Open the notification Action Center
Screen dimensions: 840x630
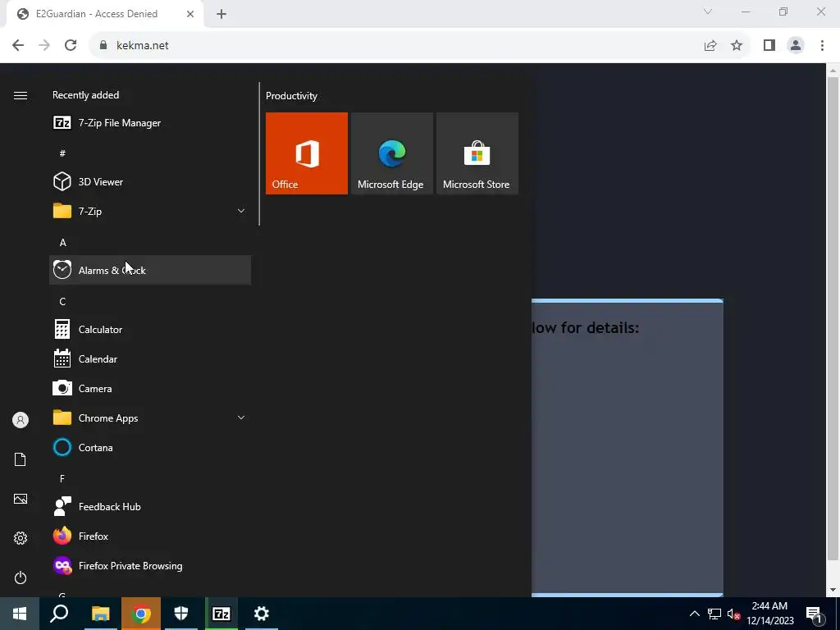coord(815,614)
